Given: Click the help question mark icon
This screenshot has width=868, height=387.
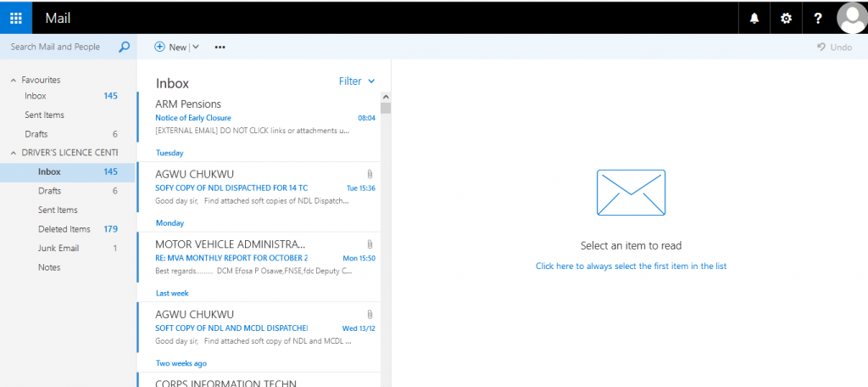Looking at the screenshot, I should (x=817, y=18).
